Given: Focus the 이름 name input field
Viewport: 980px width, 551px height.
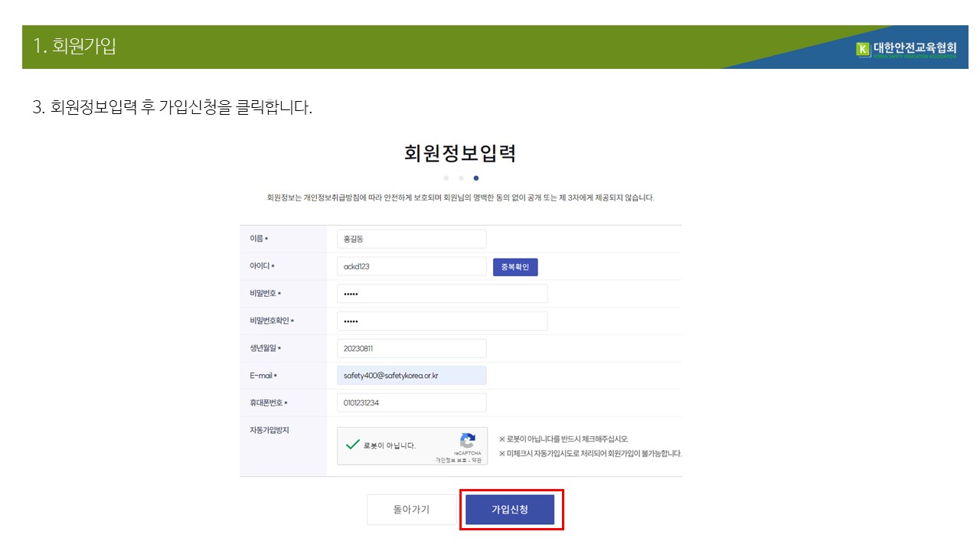Looking at the screenshot, I should tap(411, 239).
